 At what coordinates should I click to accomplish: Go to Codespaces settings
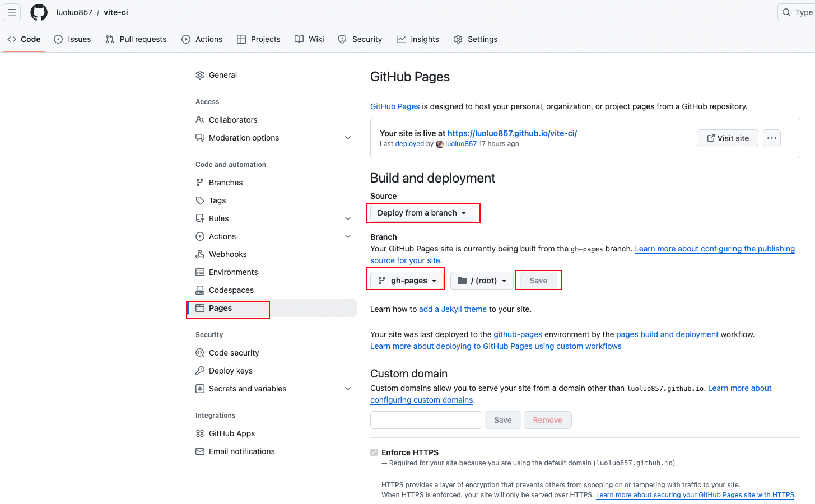click(231, 290)
